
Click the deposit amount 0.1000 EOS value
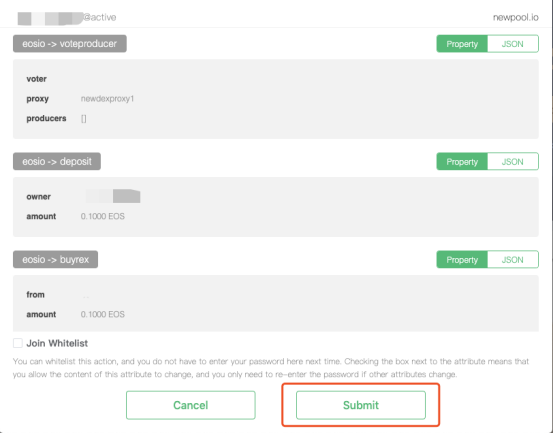pos(103,216)
